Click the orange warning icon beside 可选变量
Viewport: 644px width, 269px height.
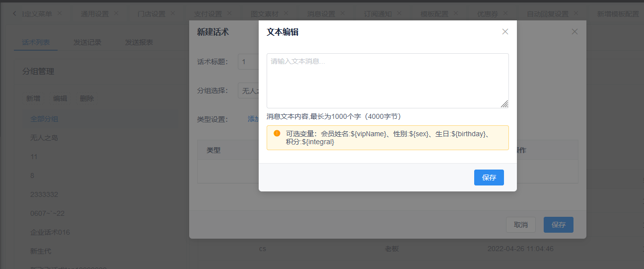(x=277, y=133)
